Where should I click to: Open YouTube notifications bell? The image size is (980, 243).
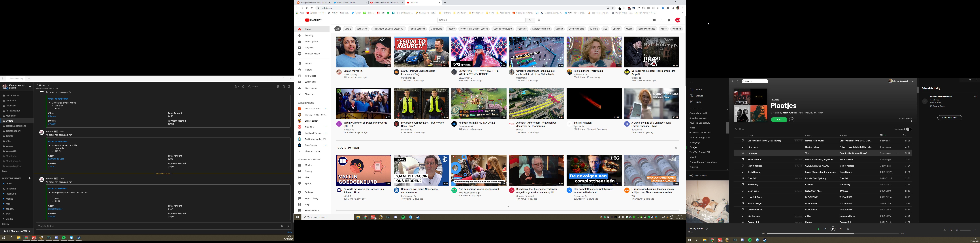[669, 20]
